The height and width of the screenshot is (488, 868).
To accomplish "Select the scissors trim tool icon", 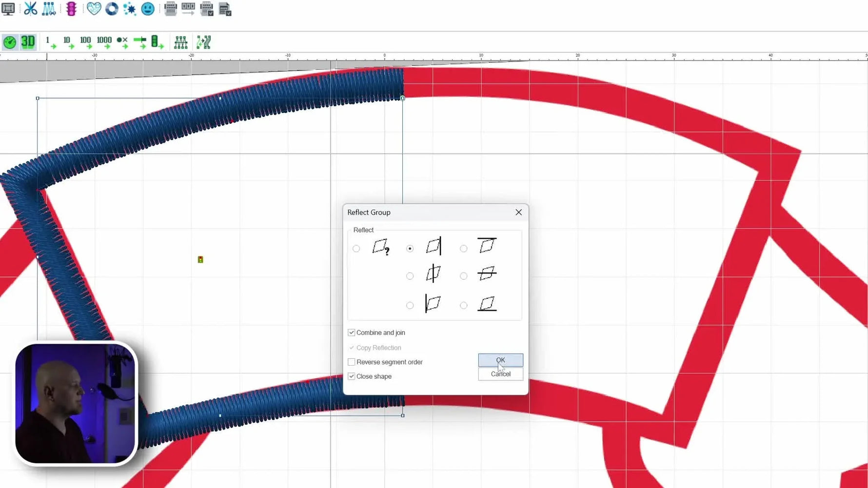I will [x=30, y=9].
